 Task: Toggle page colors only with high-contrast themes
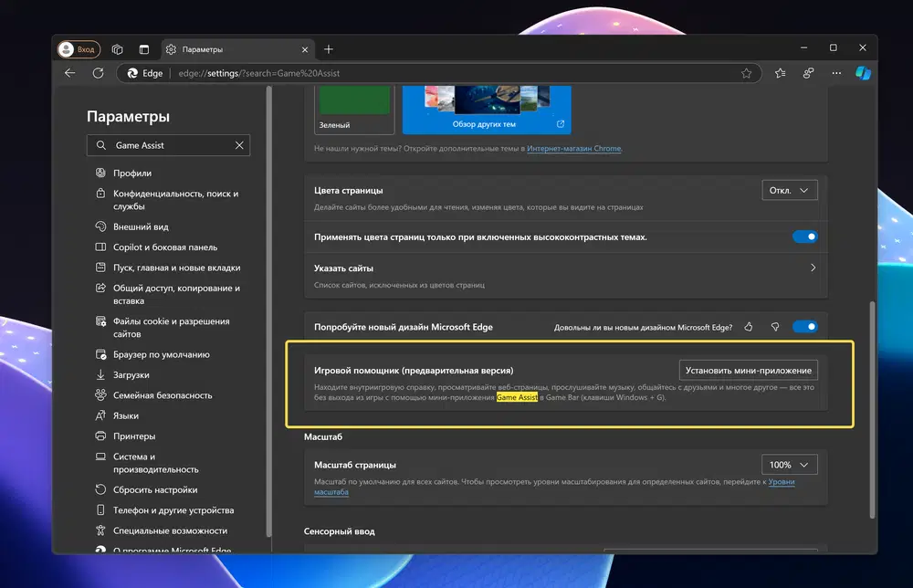804,236
